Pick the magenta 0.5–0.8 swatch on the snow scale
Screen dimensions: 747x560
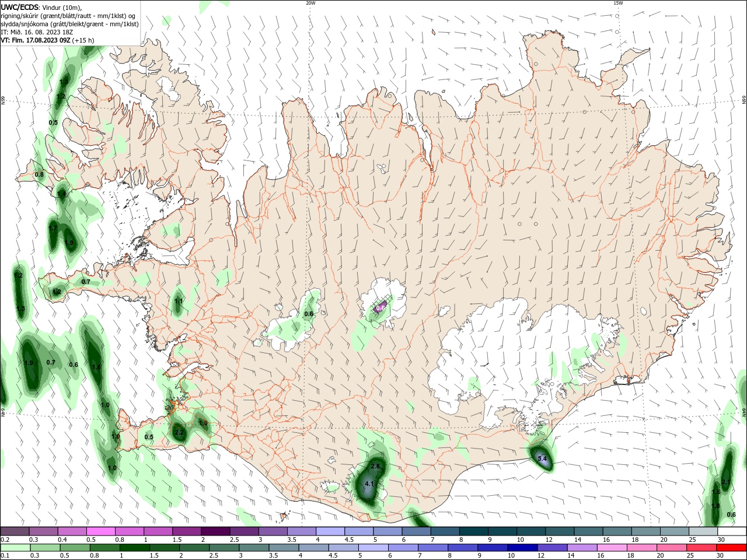click(100, 531)
